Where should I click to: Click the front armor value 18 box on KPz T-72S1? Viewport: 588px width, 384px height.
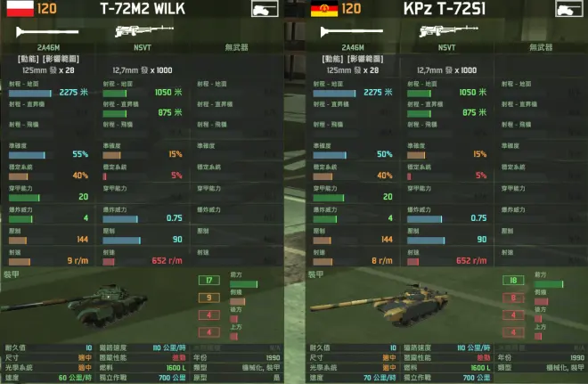tap(513, 280)
